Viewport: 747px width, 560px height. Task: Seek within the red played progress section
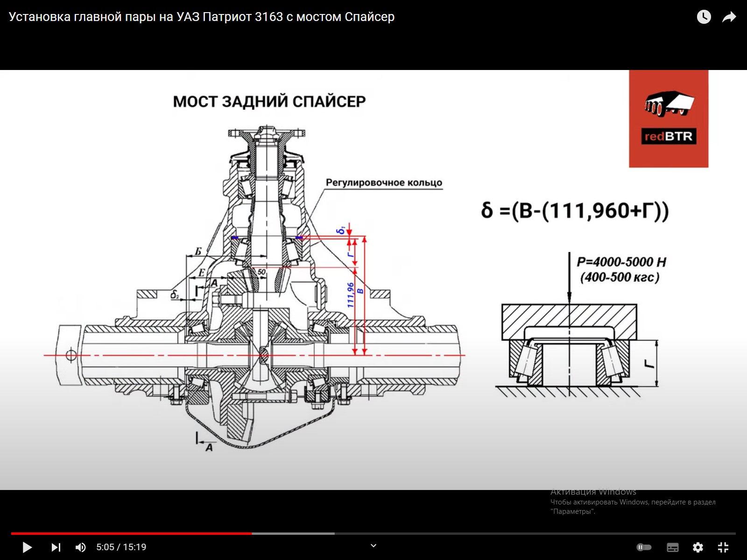(131, 533)
